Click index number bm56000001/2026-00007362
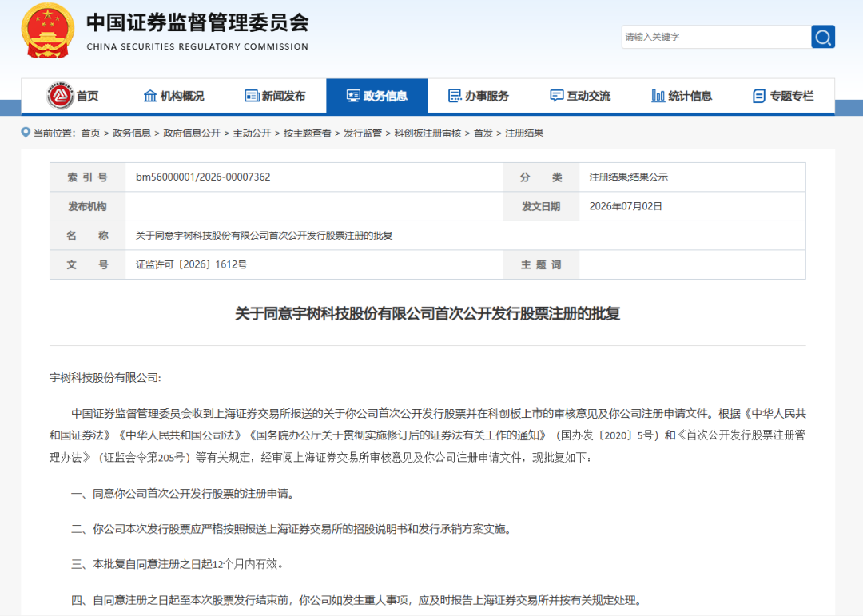Screen dimensions: 863x616 (203, 177)
